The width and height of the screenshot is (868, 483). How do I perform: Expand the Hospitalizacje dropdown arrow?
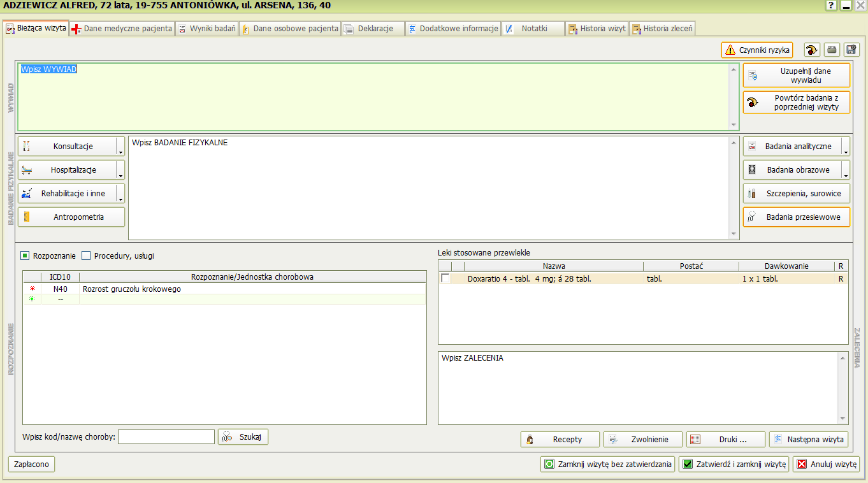(x=120, y=170)
